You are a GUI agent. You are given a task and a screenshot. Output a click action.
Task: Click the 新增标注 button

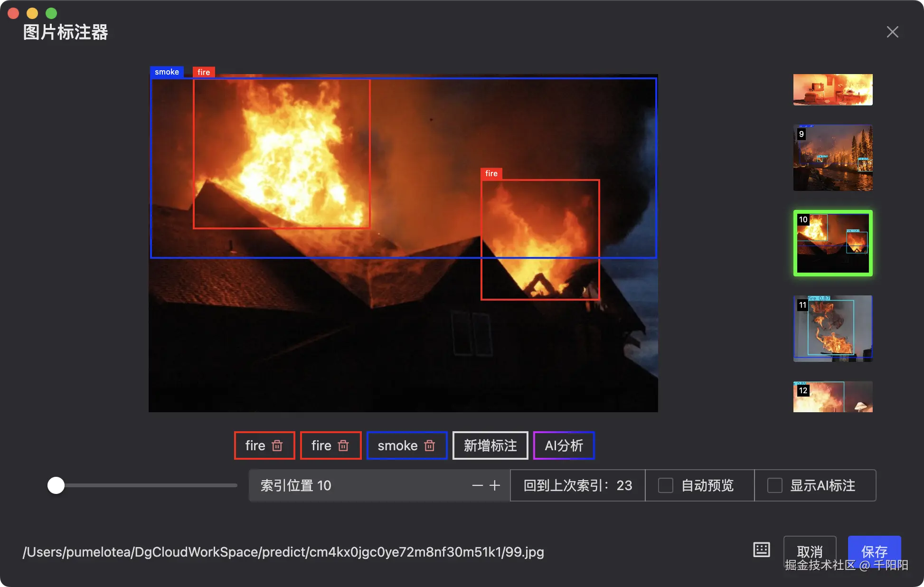click(490, 445)
